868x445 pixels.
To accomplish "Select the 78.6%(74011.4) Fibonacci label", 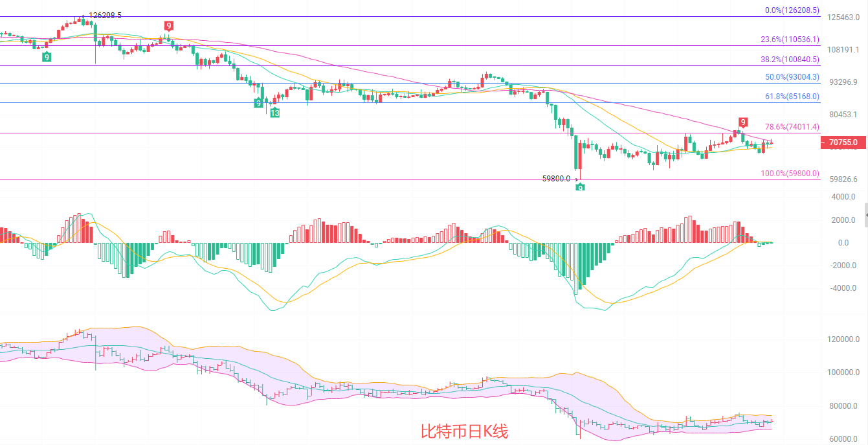I will (x=792, y=127).
